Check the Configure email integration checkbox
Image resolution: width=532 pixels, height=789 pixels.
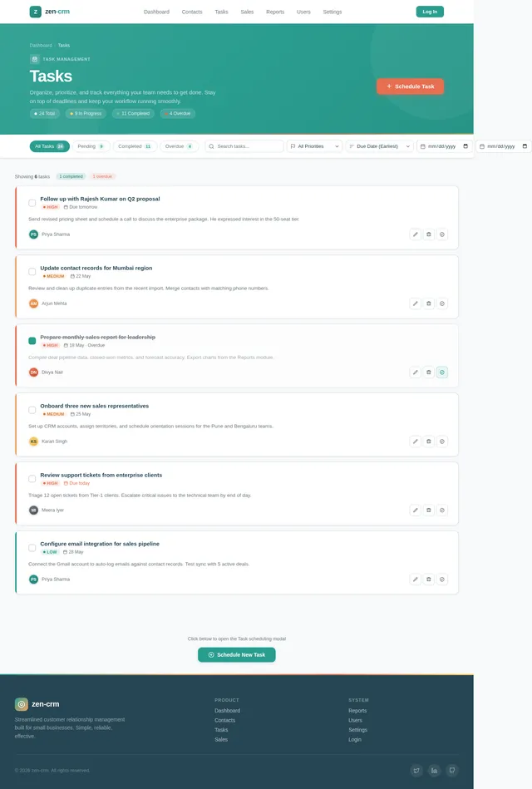[32, 547]
